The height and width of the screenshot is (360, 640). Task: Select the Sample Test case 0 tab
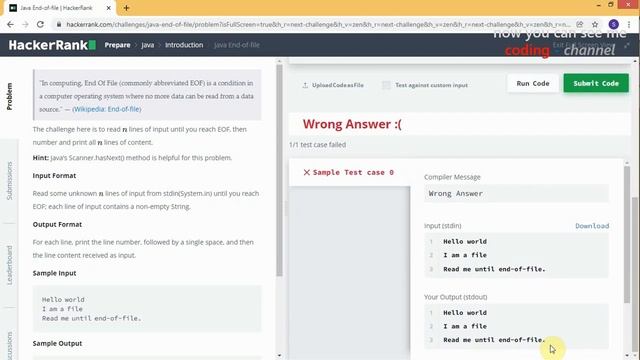349,172
